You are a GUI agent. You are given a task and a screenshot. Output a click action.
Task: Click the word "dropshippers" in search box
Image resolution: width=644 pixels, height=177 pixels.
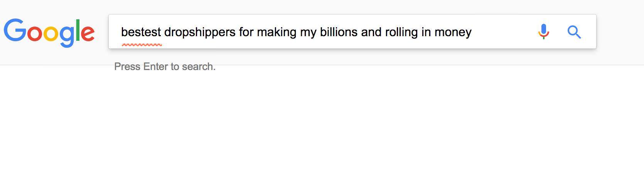[x=199, y=32]
